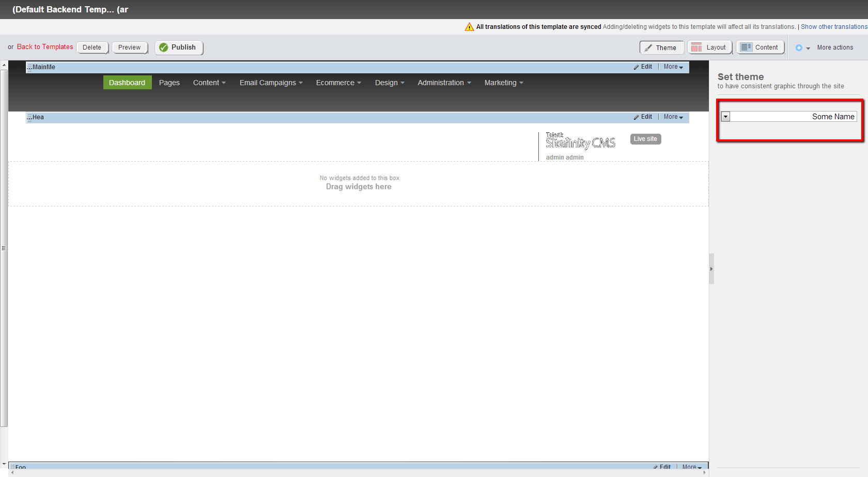Click the yellow translations warning icon

click(469, 27)
